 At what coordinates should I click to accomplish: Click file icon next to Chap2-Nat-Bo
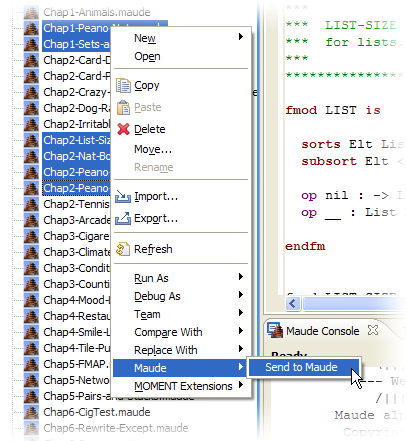pos(31,156)
